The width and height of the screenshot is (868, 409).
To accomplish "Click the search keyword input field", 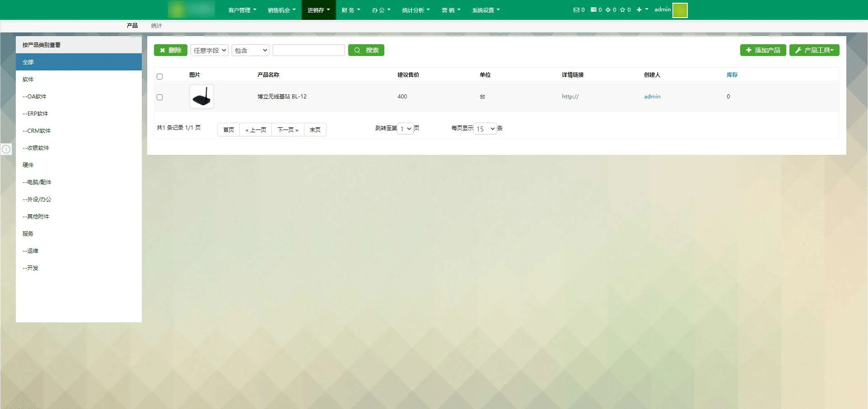I will pos(309,50).
